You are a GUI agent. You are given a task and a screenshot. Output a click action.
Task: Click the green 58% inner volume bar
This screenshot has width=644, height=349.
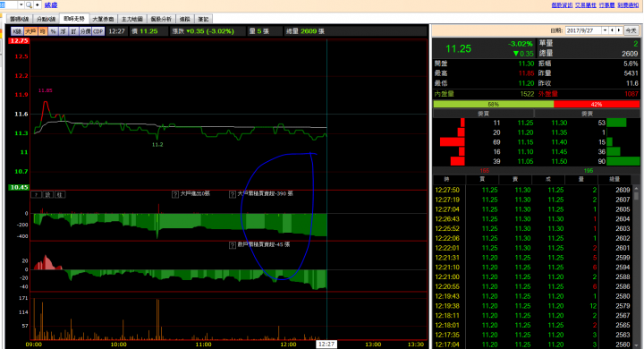coord(493,105)
